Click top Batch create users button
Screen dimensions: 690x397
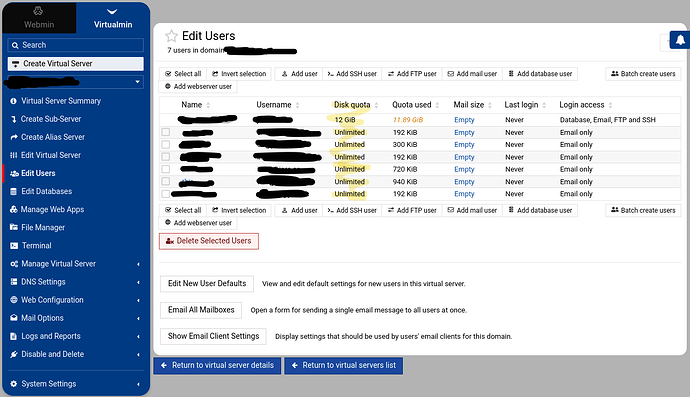643,74
